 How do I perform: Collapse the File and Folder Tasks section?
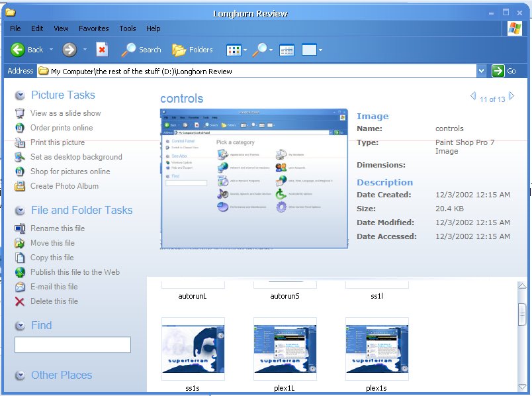click(x=20, y=211)
